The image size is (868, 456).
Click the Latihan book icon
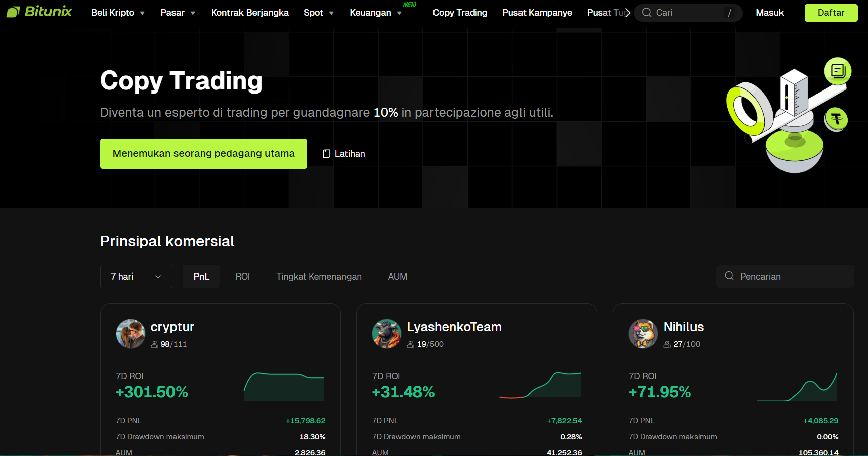point(326,154)
